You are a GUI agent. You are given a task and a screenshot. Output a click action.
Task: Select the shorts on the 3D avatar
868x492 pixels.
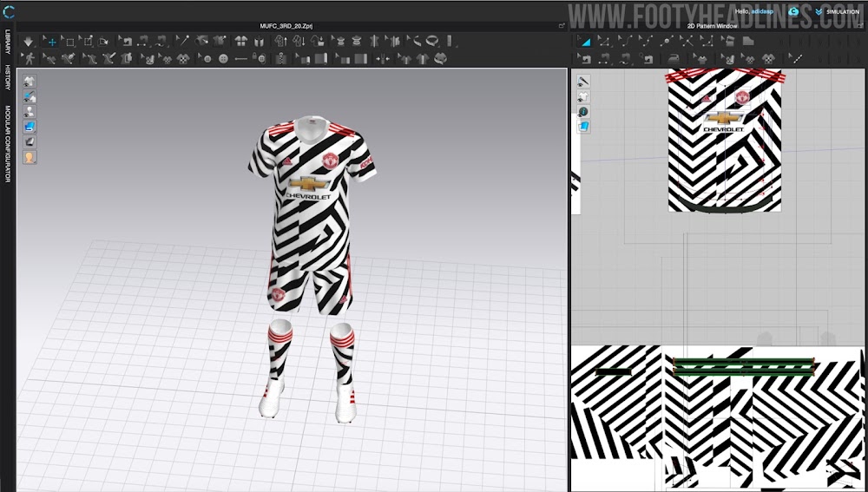(x=310, y=285)
